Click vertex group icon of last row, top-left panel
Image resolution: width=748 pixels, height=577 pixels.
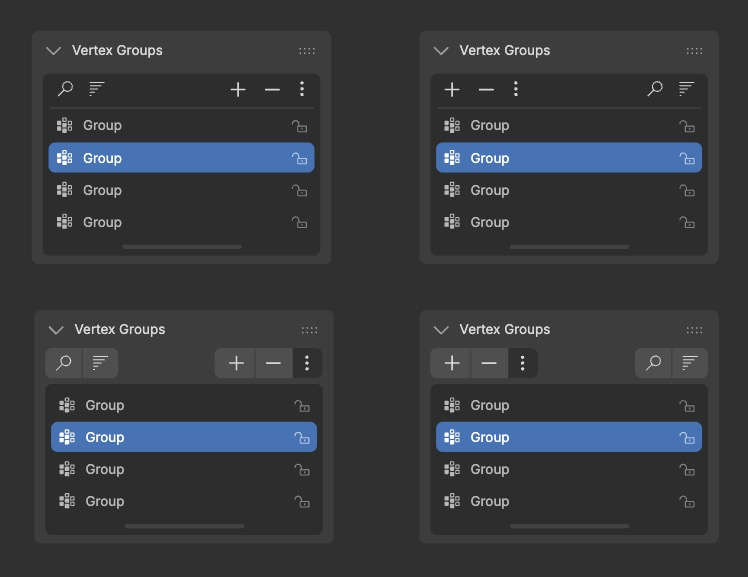(64, 221)
